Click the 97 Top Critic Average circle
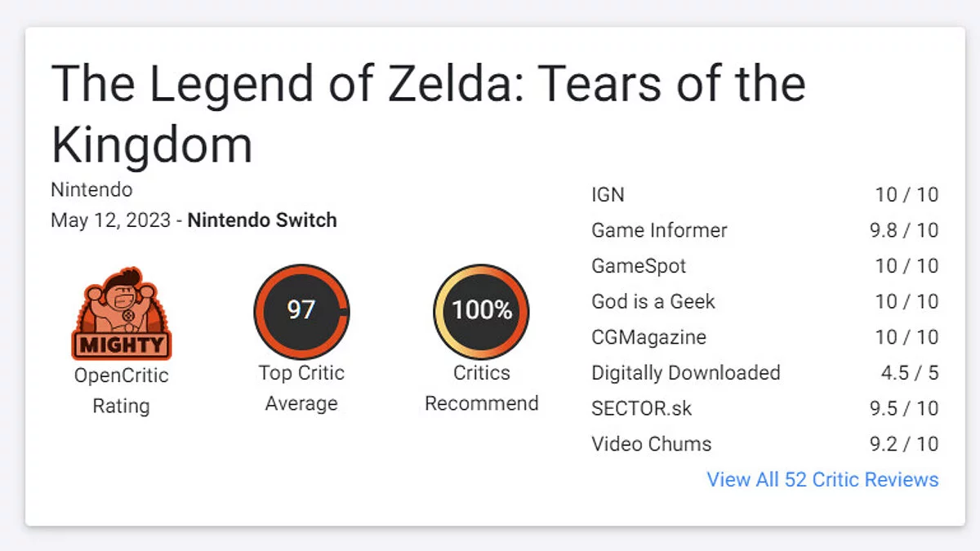The image size is (980, 551). tap(301, 311)
